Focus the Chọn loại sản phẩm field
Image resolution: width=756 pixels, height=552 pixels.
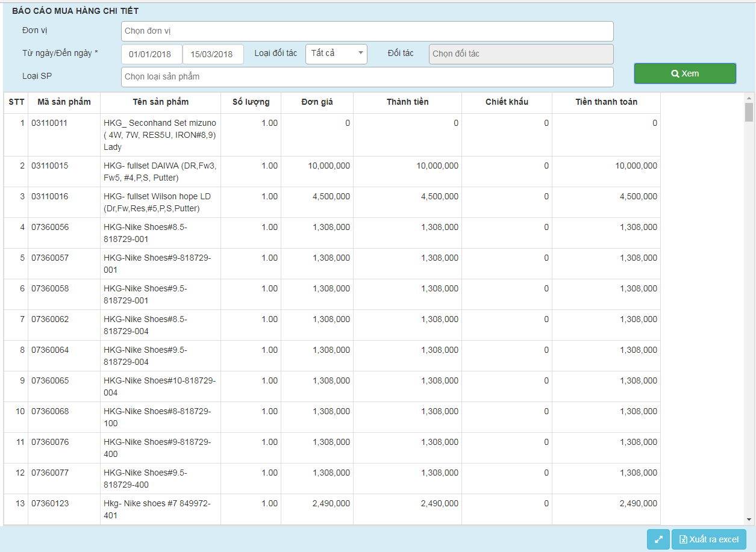(x=367, y=76)
